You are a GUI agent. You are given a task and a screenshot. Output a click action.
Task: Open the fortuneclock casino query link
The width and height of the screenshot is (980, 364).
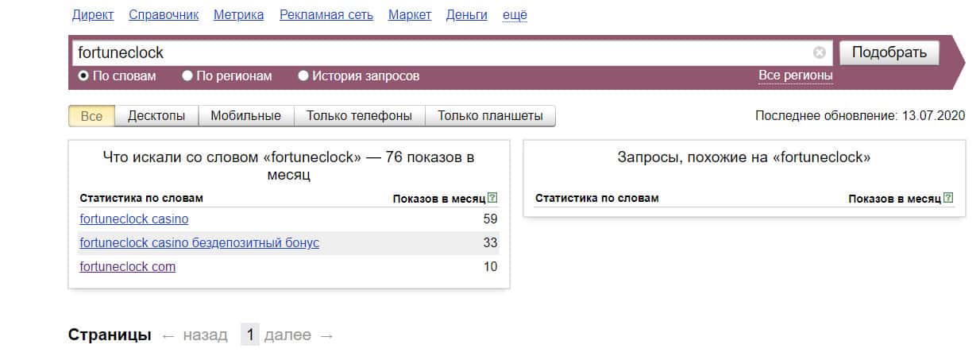134,219
